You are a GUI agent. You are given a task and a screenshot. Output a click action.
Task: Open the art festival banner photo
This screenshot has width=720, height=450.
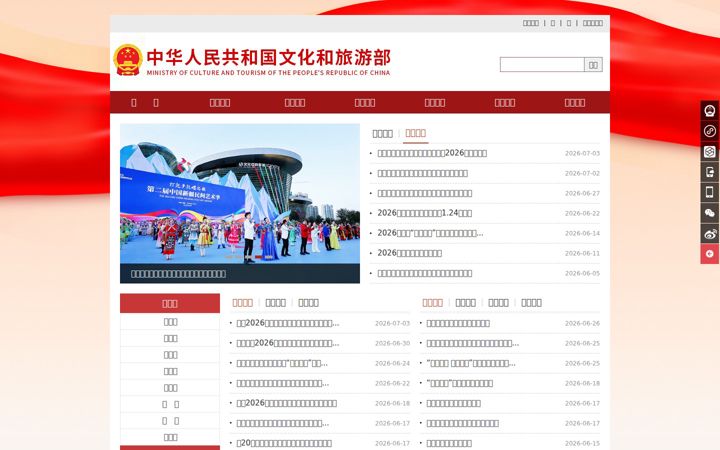click(x=240, y=194)
